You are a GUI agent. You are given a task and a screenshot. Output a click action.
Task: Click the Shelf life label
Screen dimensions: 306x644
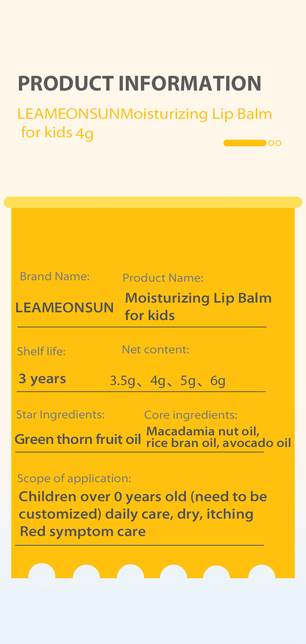coord(41,351)
